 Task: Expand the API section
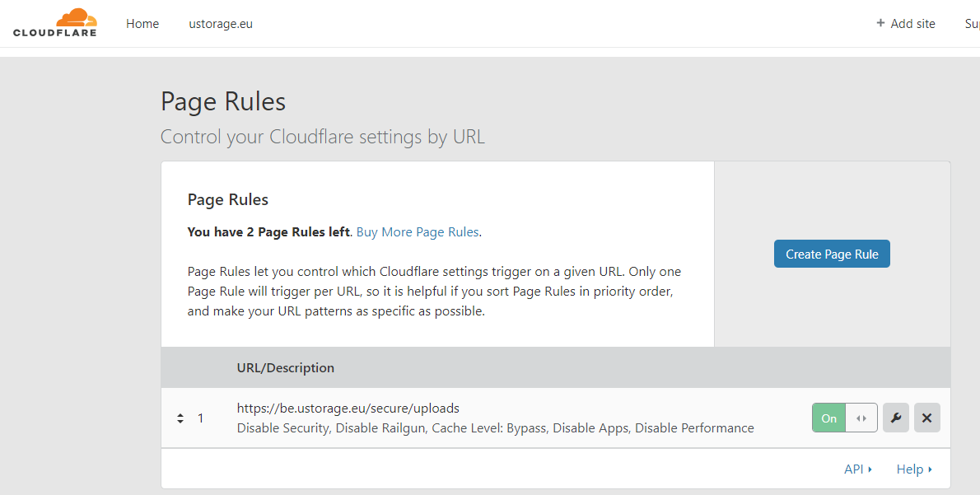click(858, 469)
